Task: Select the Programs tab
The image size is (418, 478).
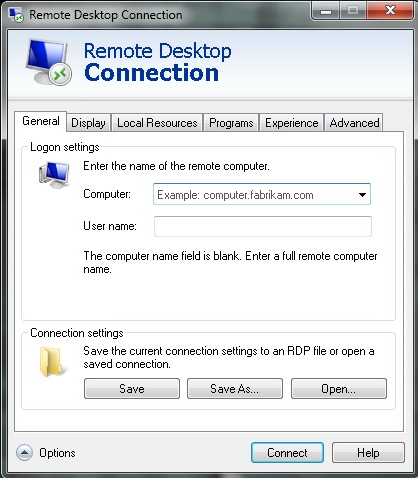Action: [231, 123]
